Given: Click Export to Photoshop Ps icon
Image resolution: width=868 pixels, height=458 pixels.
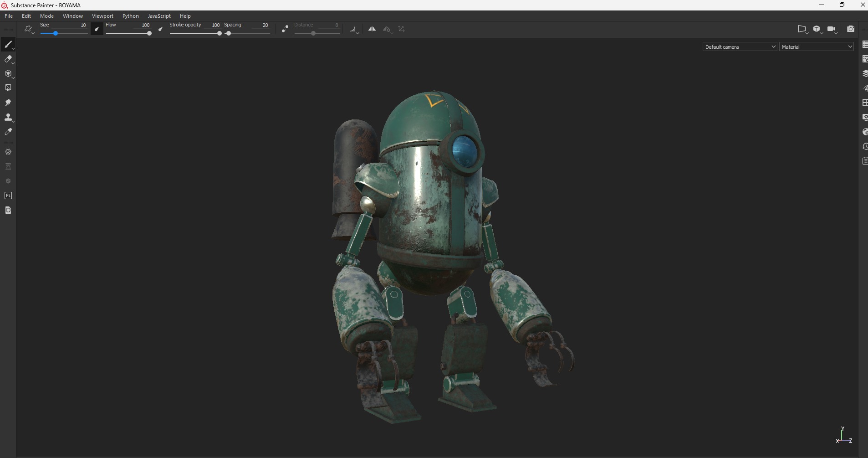Looking at the screenshot, I should [x=8, y=196].
